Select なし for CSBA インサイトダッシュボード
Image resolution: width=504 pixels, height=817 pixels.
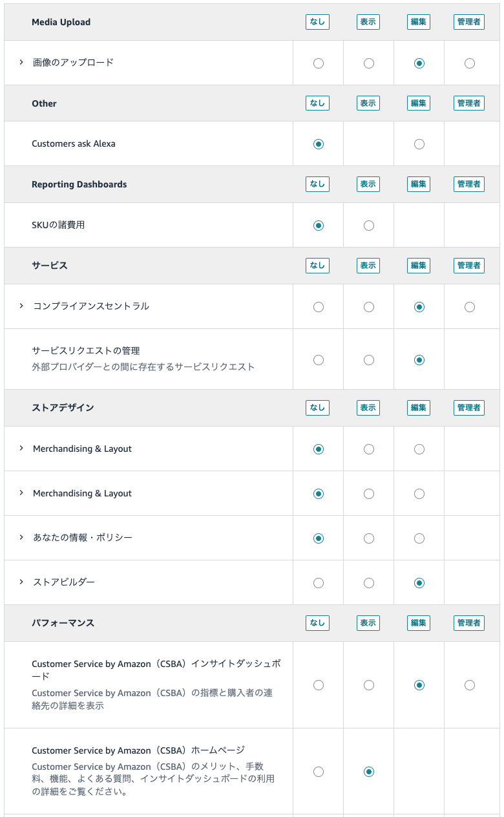click(318, 685)
